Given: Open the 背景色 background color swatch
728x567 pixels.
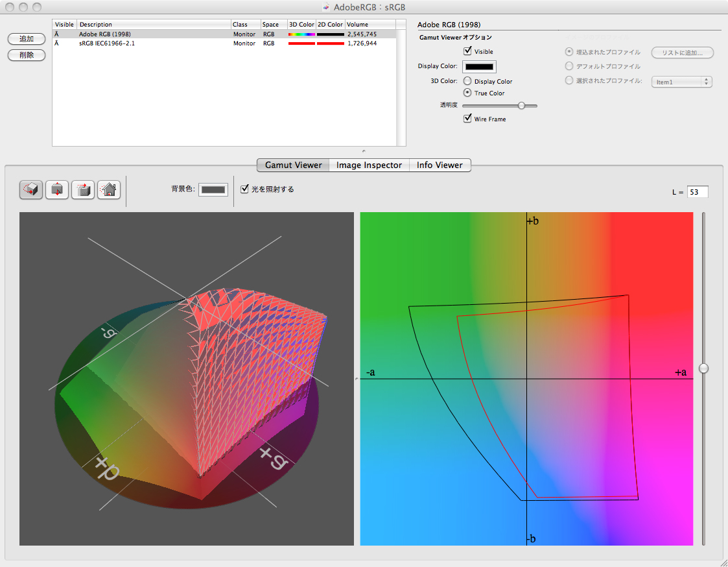Looking at the screenshot, I should 213,189.
